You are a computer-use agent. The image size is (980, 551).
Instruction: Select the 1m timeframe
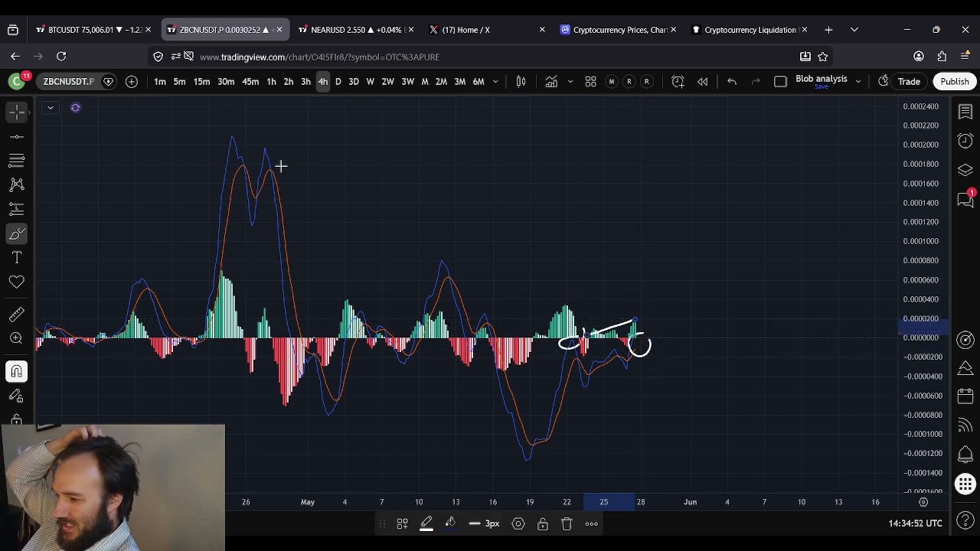point(160,82)
